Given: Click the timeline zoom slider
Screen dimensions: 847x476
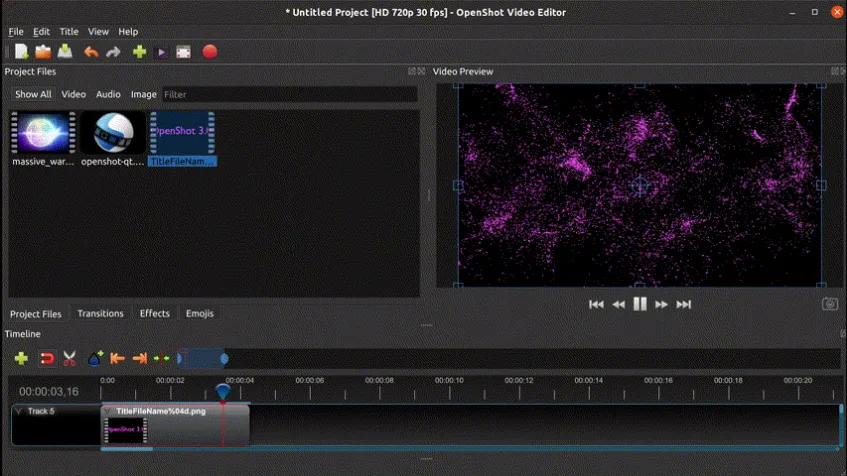Looking at the screenshot, I should tap(203, 358).
